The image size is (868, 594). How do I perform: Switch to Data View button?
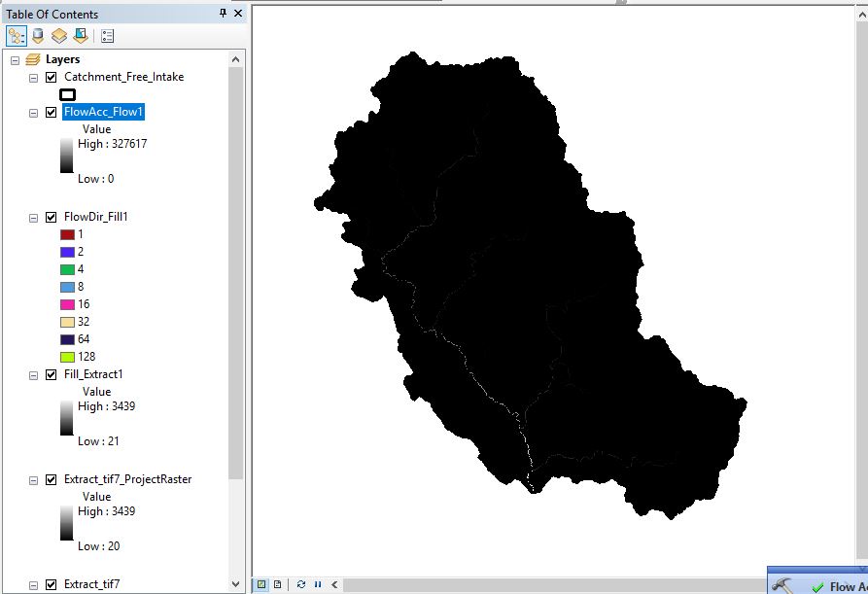pos(261,584)
